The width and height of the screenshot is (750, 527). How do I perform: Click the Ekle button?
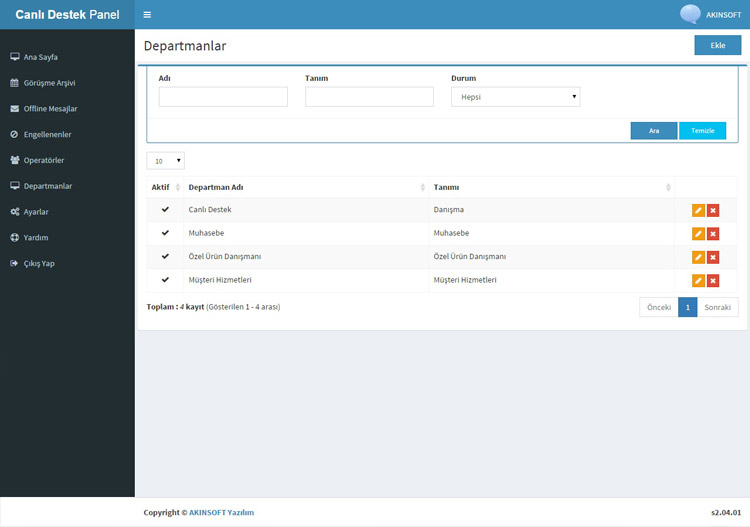[717, 46]
